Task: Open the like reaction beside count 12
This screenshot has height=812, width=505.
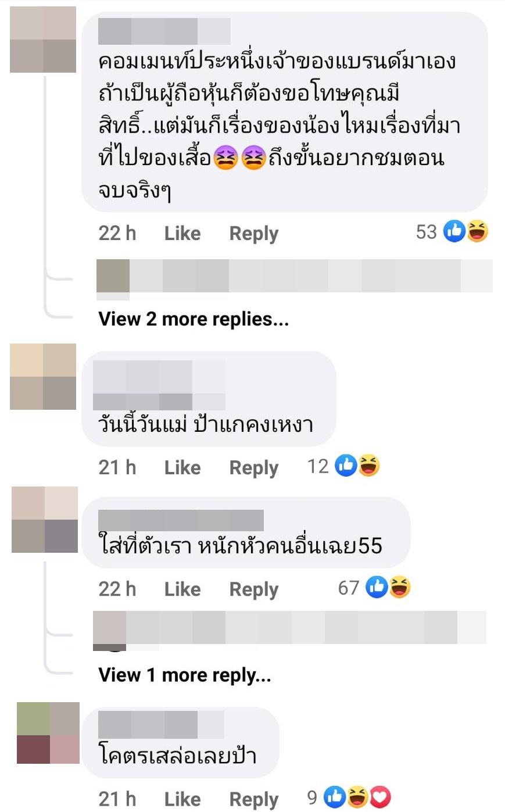Action: pyautogui.click(x=346, y=466)
